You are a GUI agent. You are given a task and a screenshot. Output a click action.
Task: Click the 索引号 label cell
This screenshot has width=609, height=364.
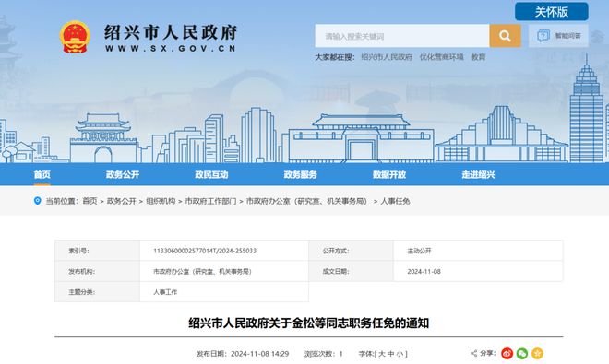tap(97, 251)
